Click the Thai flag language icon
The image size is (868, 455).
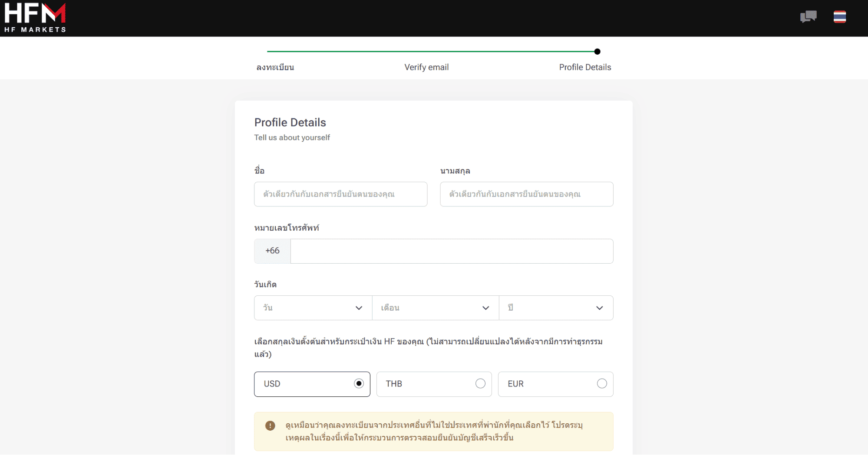pos(839,17)
